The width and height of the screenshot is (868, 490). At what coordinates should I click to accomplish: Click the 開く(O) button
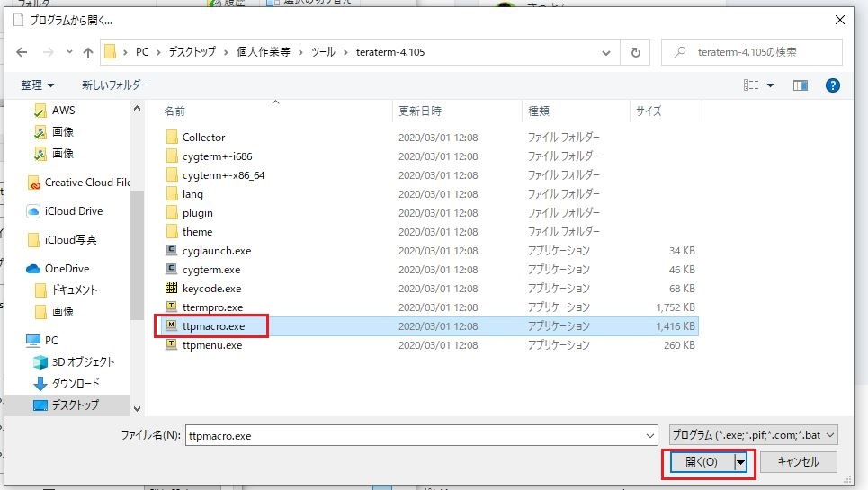702,462
